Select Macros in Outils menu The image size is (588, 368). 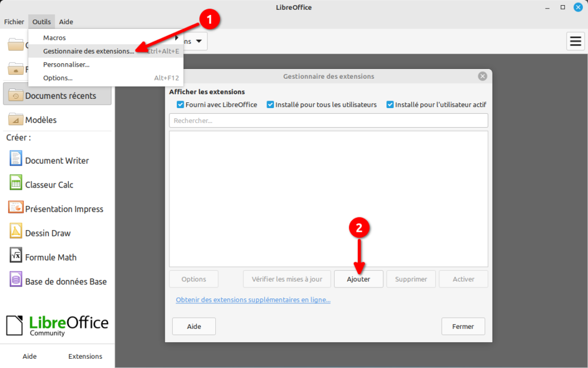pyautogui.click(x=106, y=37)
